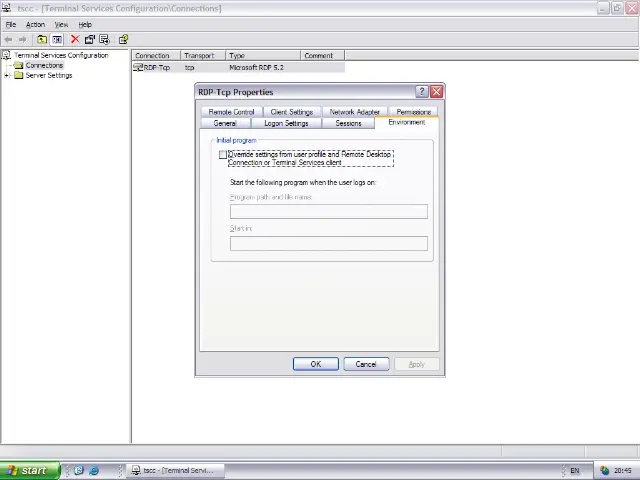Select the Connections folder in the tree
This screenshot has width=640, height=480.
coord(44,65)
